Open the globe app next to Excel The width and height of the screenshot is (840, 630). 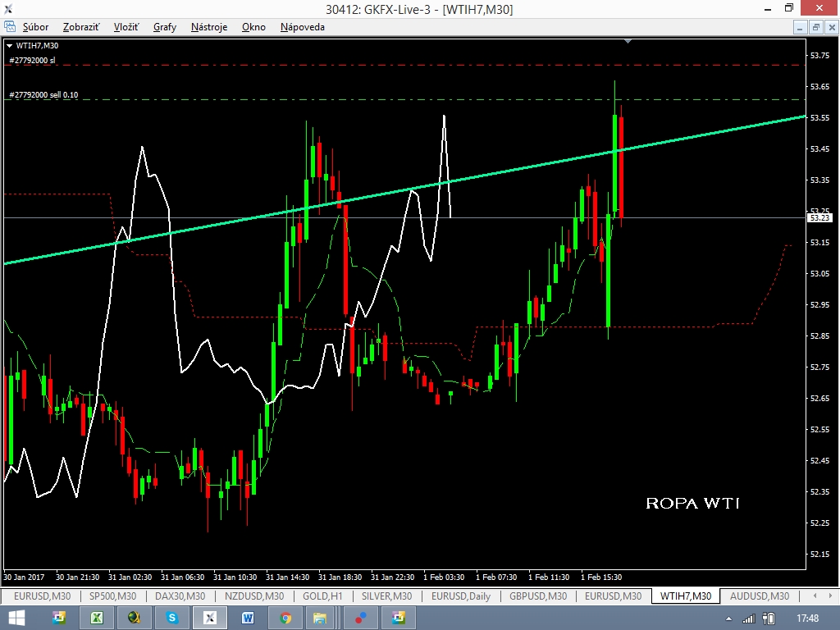coord(135,618)
